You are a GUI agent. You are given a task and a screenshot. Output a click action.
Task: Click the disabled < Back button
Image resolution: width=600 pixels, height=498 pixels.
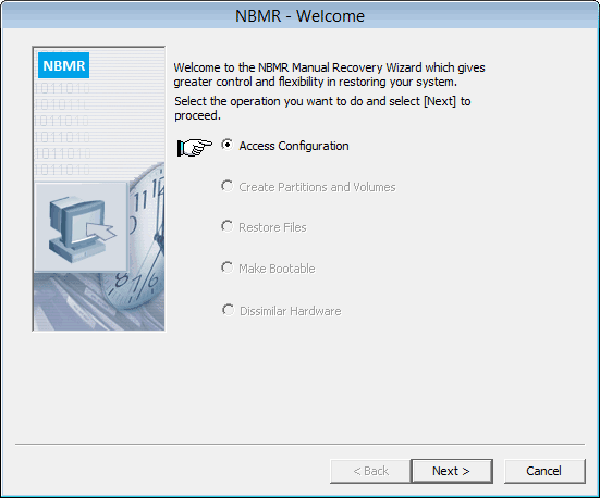(x=370, y=471)
